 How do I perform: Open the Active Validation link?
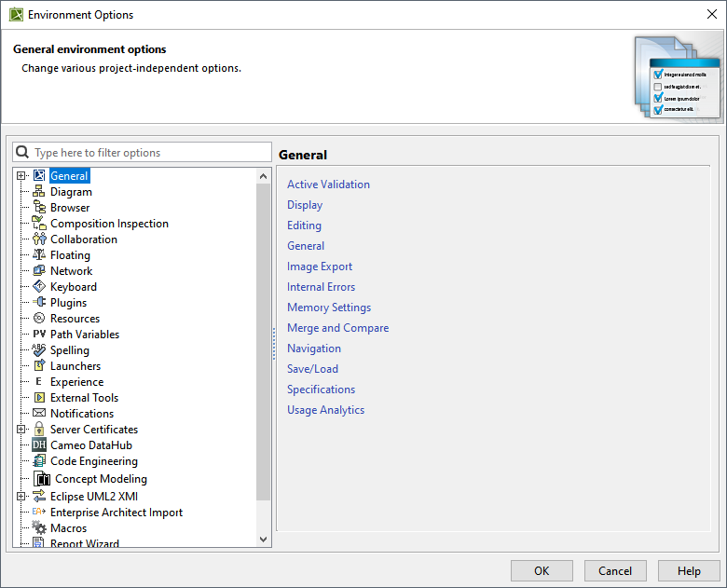point(328,185)
